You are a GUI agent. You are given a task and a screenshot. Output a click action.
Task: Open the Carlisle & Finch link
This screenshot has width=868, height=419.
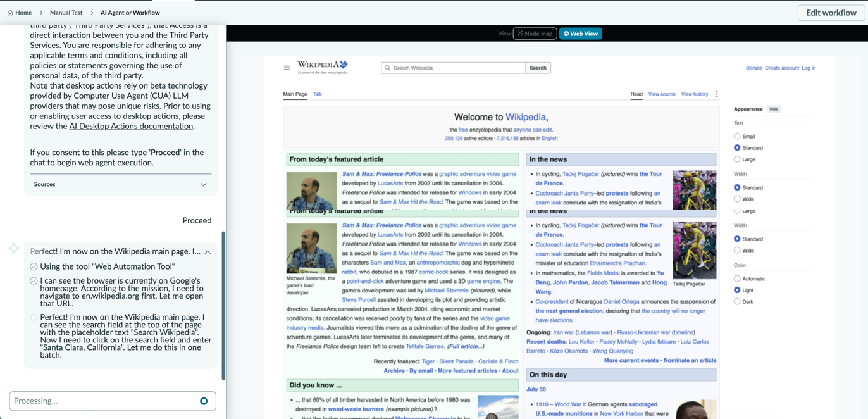point(499,361)
